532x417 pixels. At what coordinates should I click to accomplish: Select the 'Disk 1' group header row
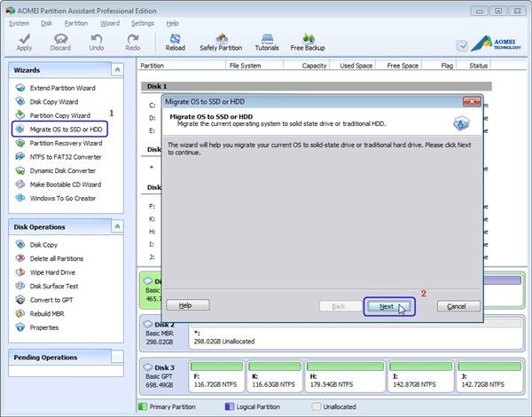[x=317, y=86]
